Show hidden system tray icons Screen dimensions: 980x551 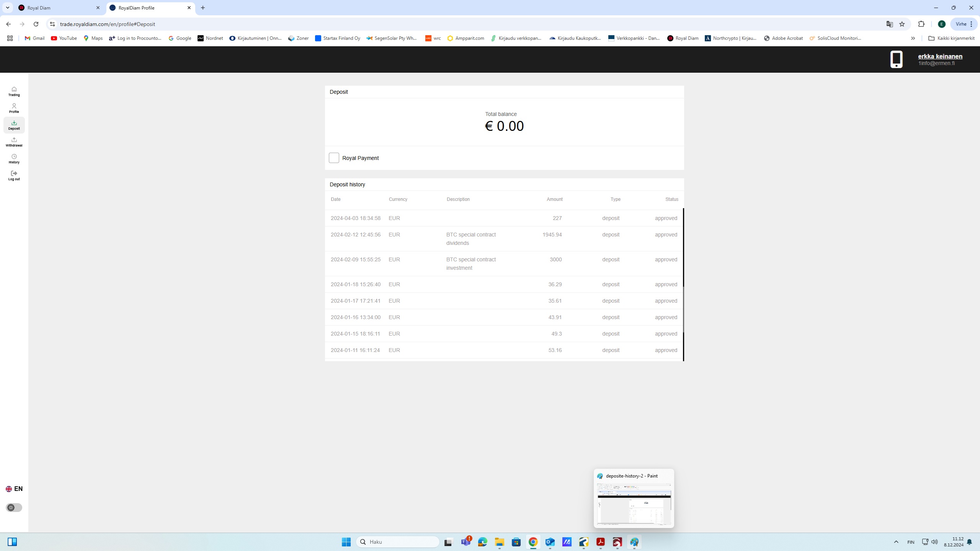pos(896,542)
